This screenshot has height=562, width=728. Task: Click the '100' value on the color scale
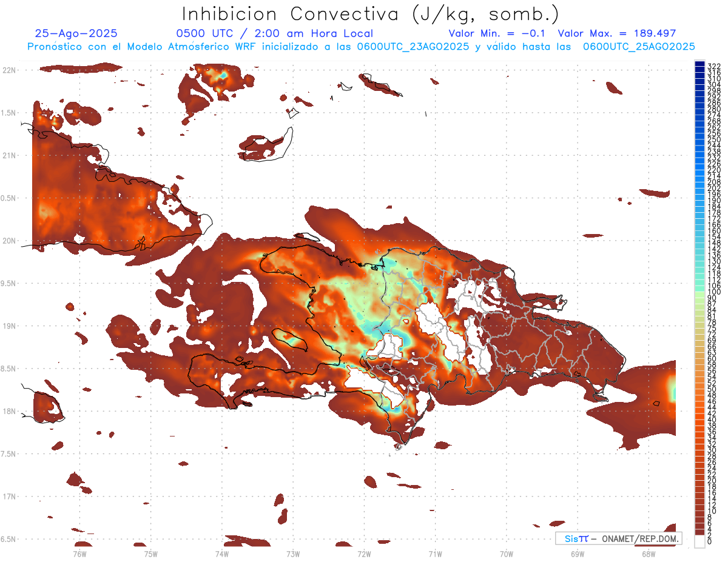click(x=714, y=292)
